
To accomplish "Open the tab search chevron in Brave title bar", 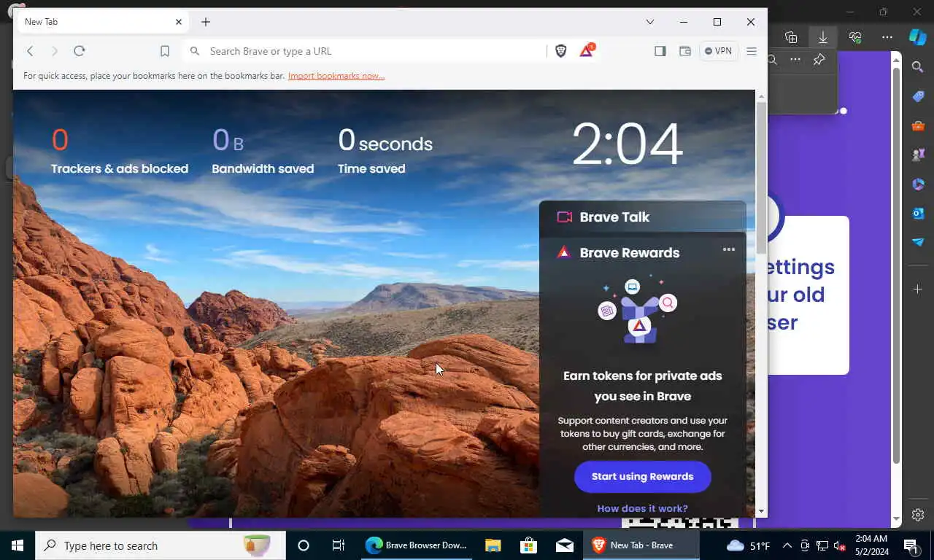I will point(650,22).
